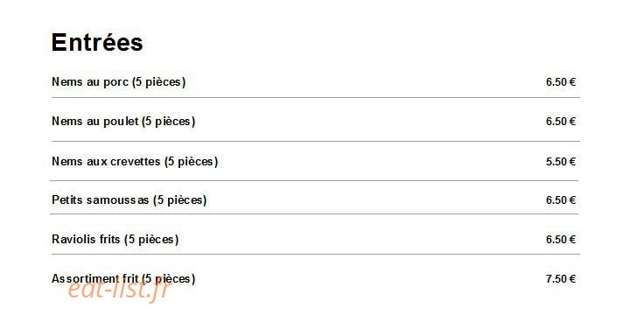Choose Raviolis frits (5 pièces)
This screenshot has height=322, width=644.
tap(115, 240)
